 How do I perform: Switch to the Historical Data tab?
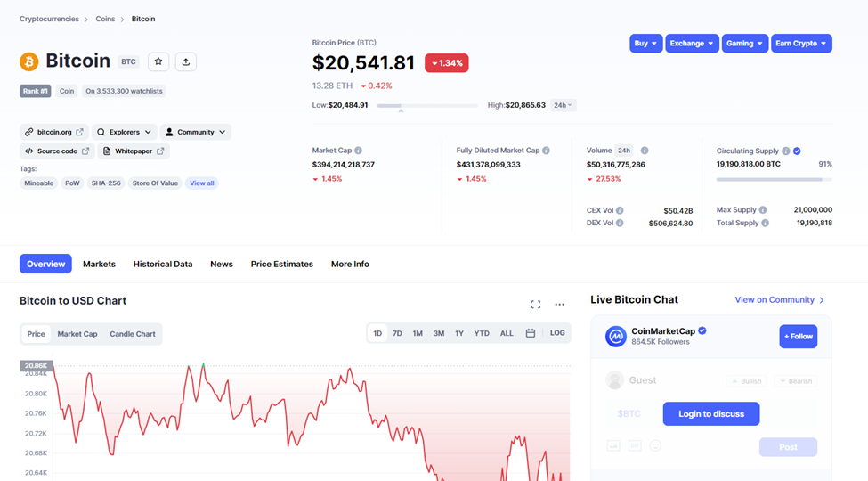(x=163, y=264)
